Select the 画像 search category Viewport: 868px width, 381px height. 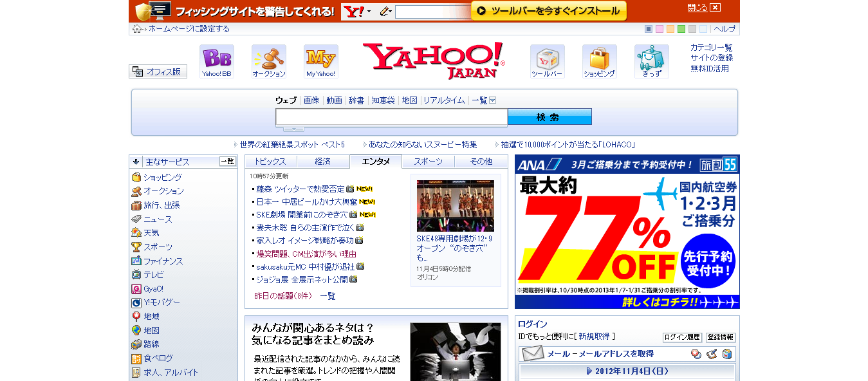tap(311, 100)
